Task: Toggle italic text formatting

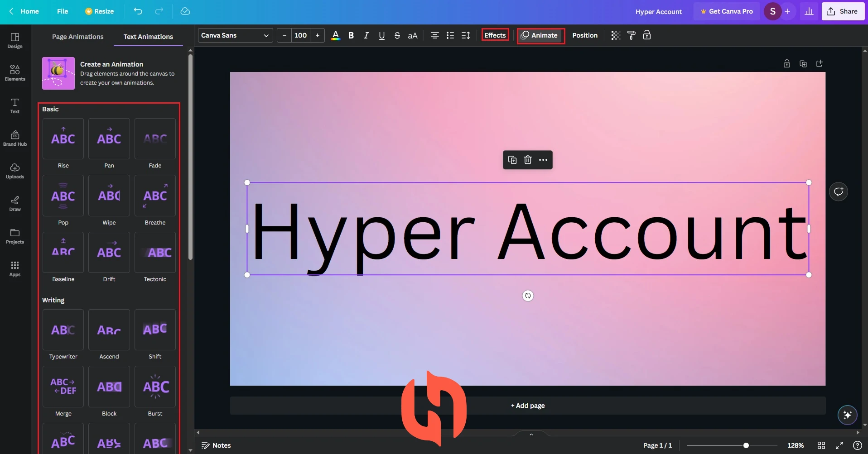Action: pyautogui.click(x=366, y=35)
